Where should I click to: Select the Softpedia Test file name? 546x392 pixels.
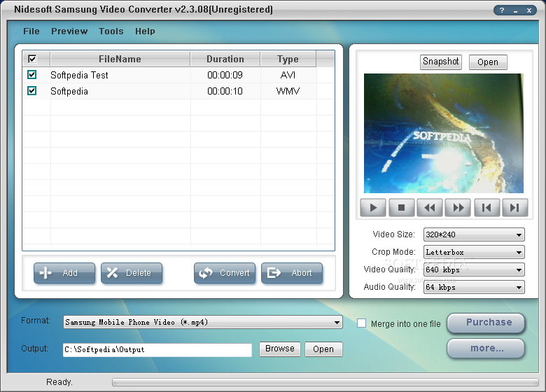point(79,75)
